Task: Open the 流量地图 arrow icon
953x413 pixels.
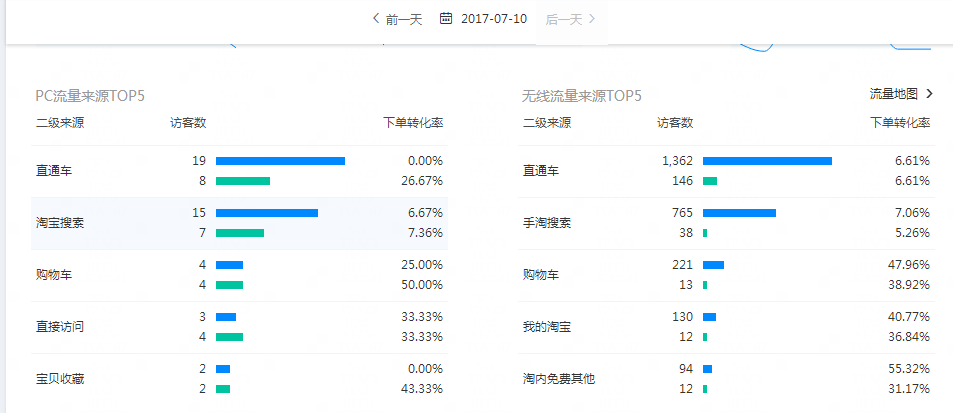Action: [x=930, y=94]
